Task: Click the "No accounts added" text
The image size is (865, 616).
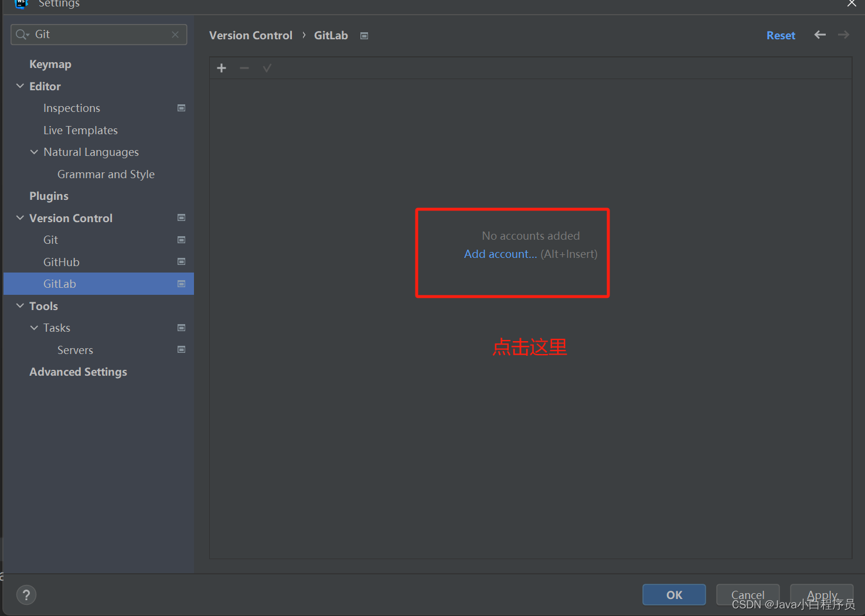Action: [x=531, y=236]
